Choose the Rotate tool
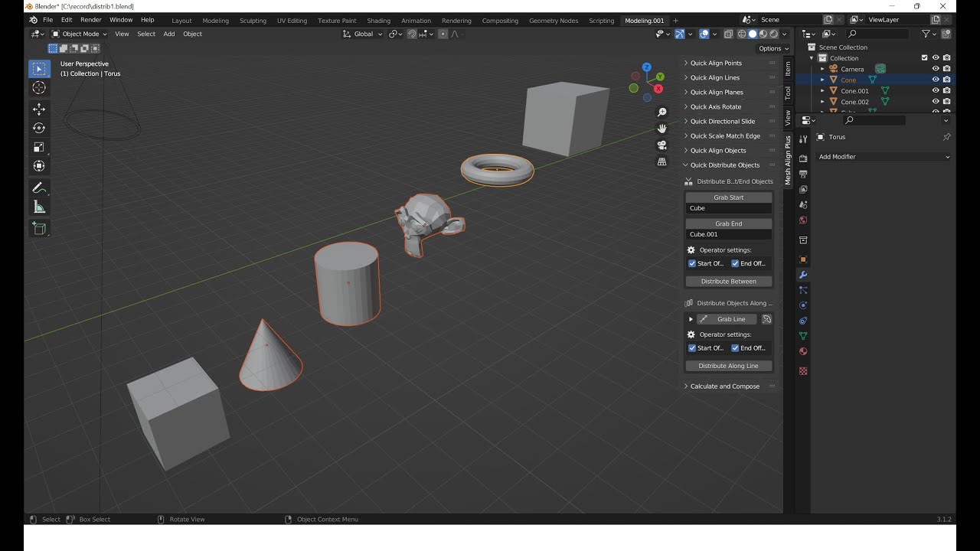Screen dimensions: 980x551 [39, 128]
